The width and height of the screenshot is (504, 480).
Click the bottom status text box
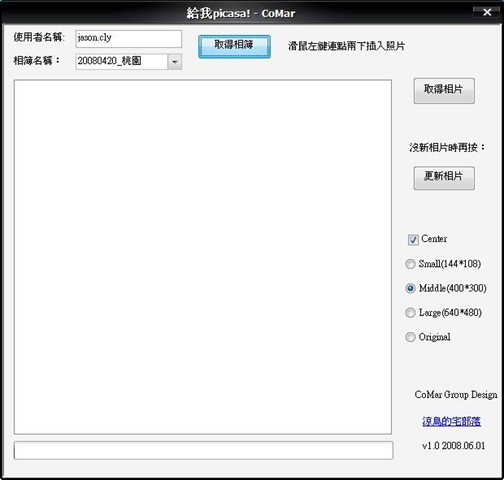[x=203, y=450]
